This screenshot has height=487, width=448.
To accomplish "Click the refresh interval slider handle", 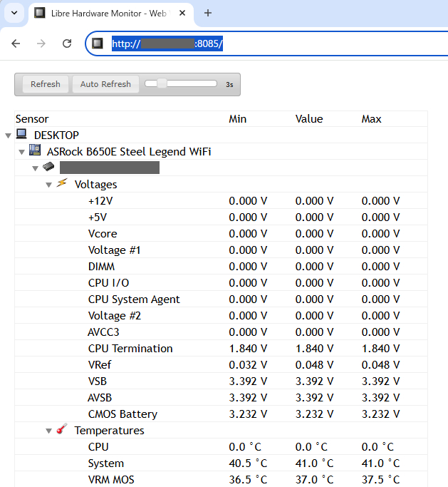I will pos(162,83).
